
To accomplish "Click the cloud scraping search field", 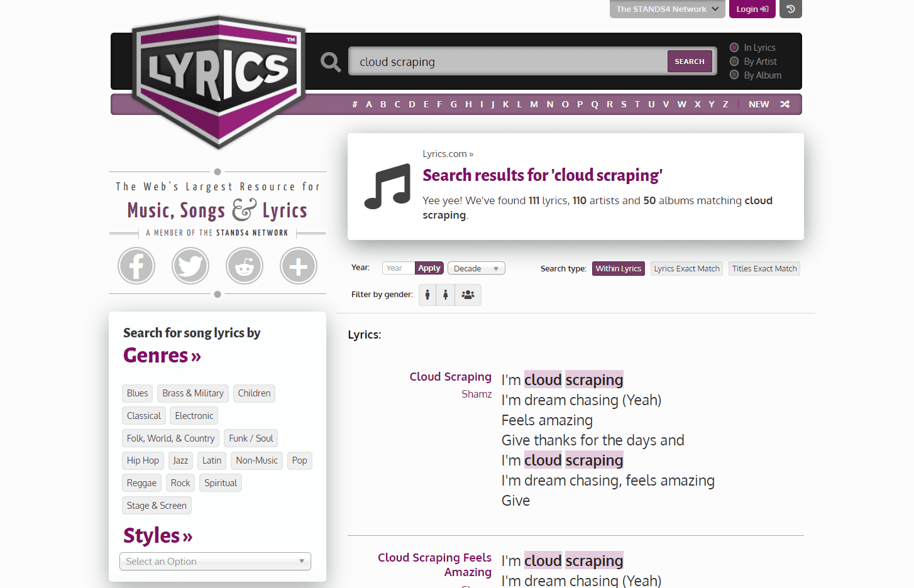I will [x=508, y=62].
